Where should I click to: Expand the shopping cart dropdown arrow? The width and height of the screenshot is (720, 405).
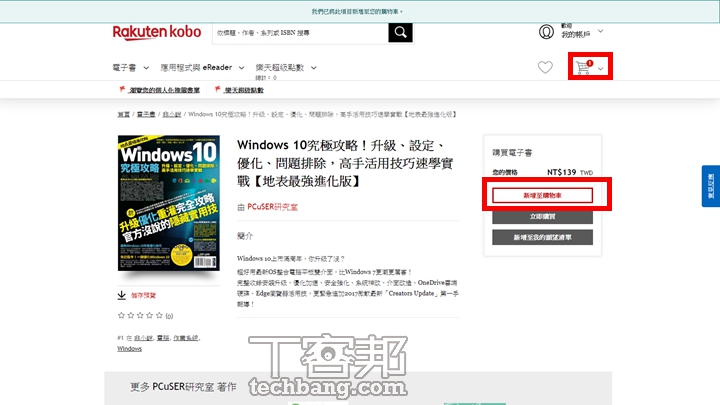coord(601,69)
